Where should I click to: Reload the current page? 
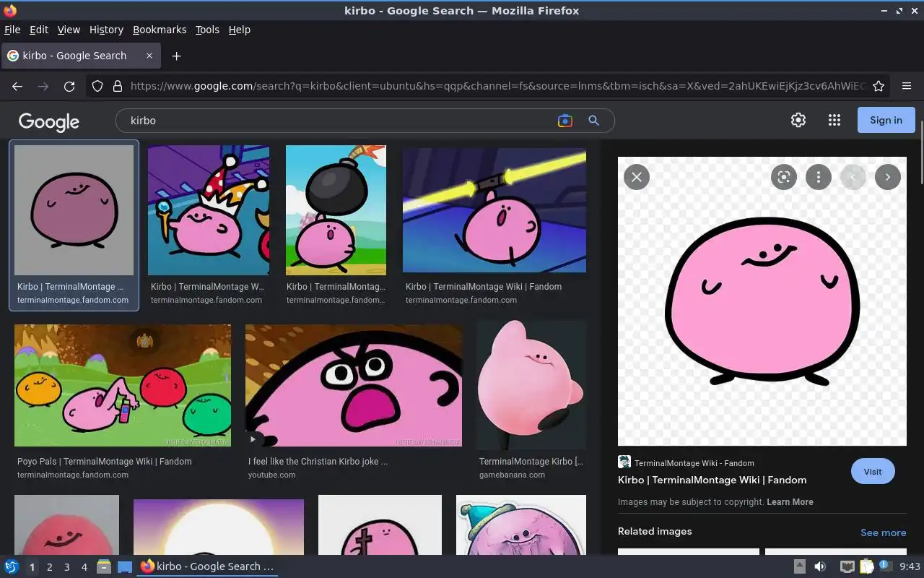(69, 86)
